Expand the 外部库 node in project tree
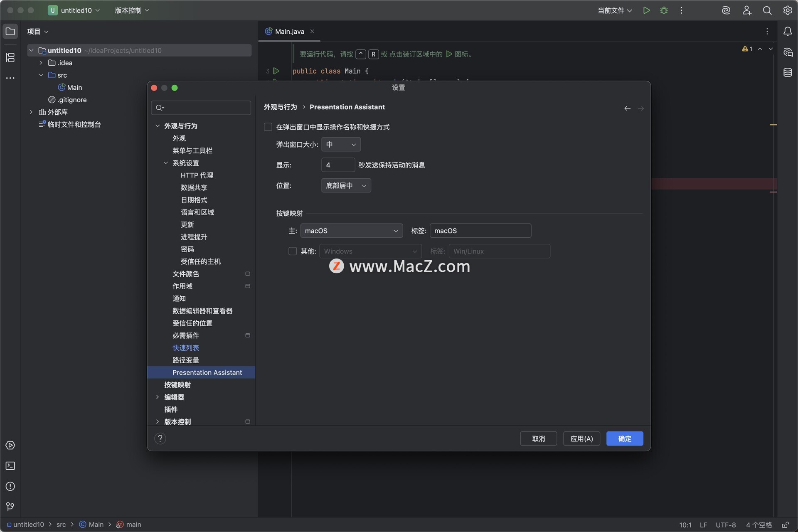Screen dimensions: 798x532 (x=31, y=112)
